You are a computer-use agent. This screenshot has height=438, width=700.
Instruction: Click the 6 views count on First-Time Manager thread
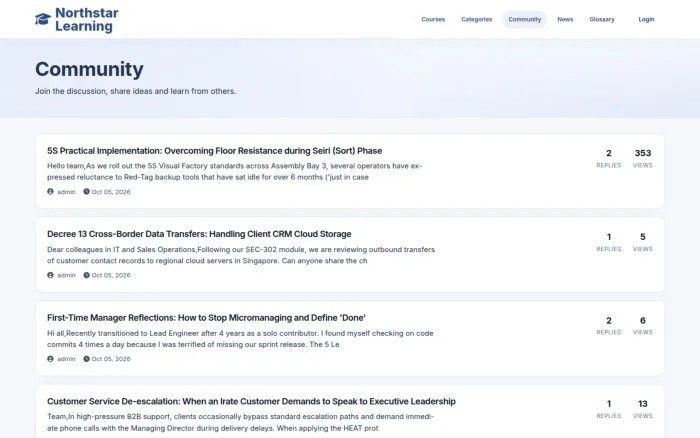click(642, 321)
